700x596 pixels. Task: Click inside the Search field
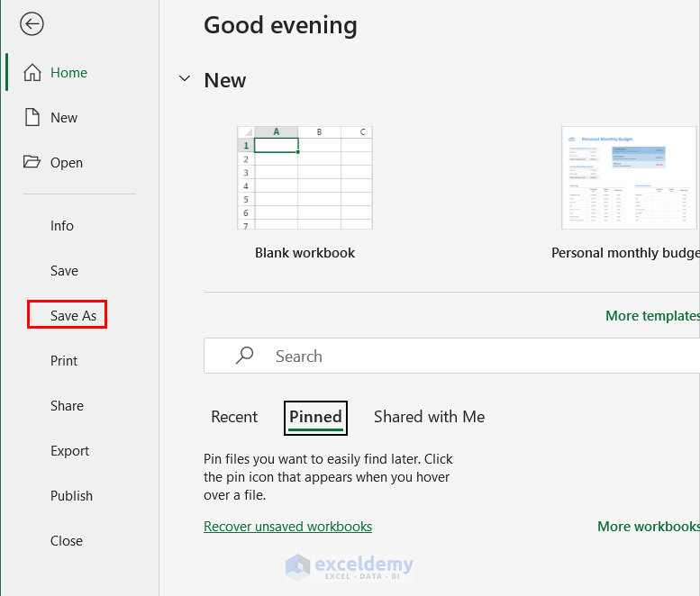click(x=451, y=356)
